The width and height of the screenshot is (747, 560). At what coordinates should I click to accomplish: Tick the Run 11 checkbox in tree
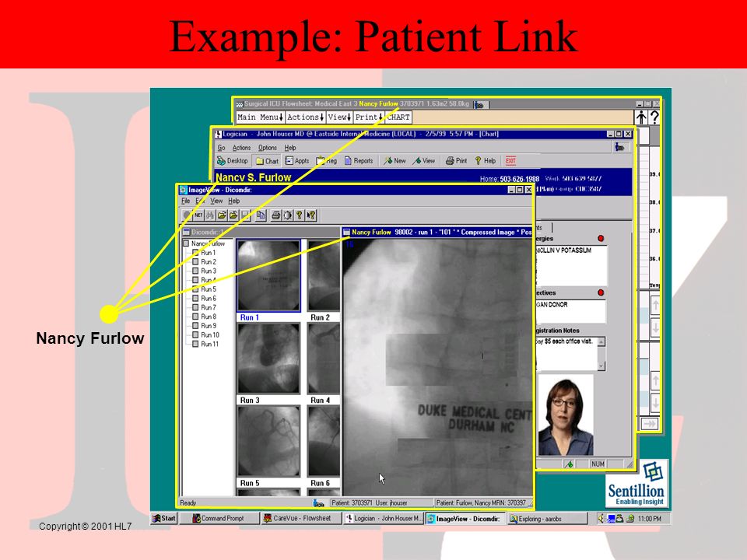pos(195,344)
